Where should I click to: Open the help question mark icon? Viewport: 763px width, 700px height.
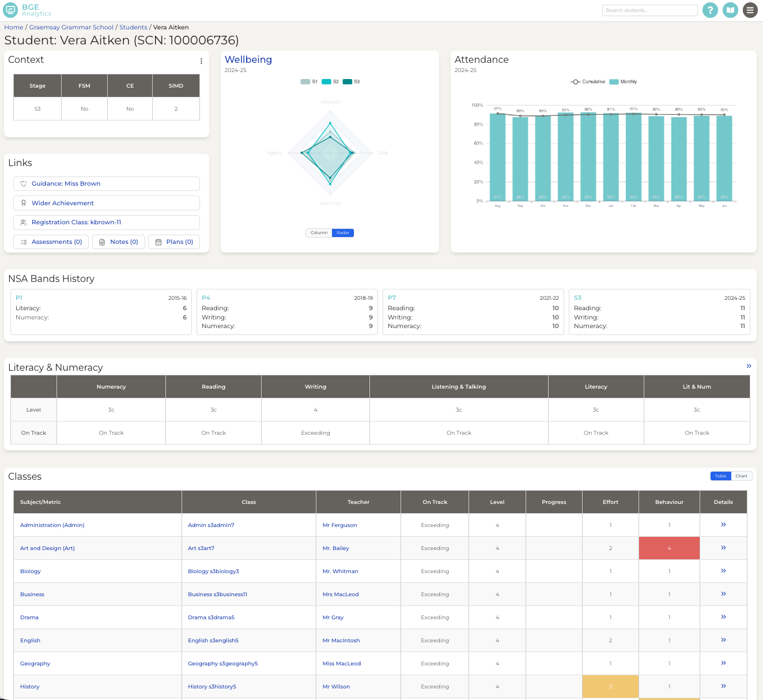[x=710, y=10]
